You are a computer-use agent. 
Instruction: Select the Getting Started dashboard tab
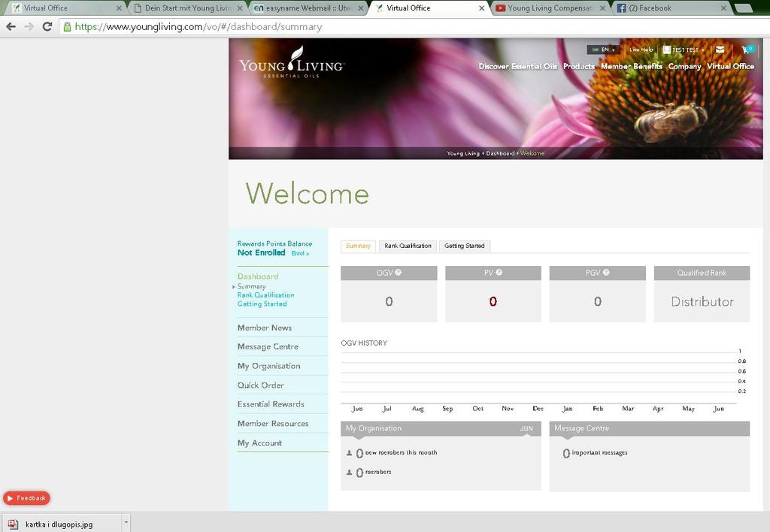464,246
